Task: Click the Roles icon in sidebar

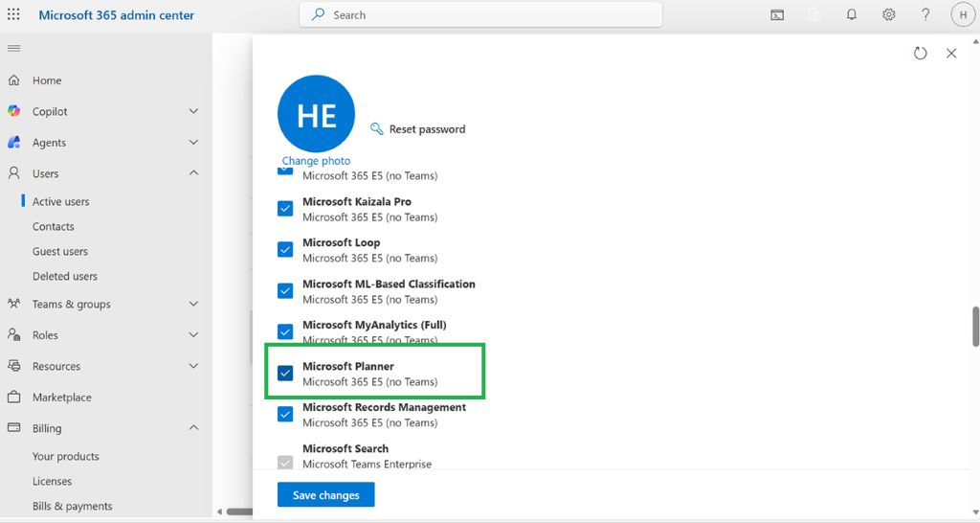Action: 13,334
